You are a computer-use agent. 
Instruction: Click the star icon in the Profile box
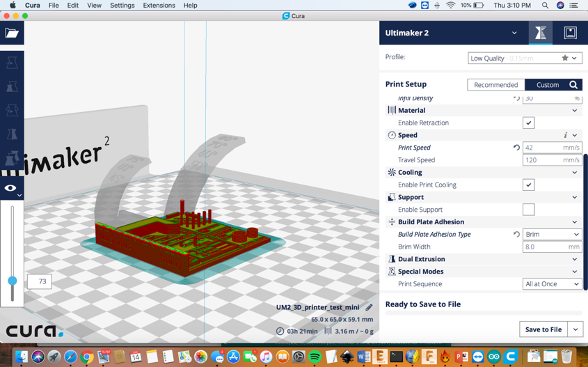(565, 58)
